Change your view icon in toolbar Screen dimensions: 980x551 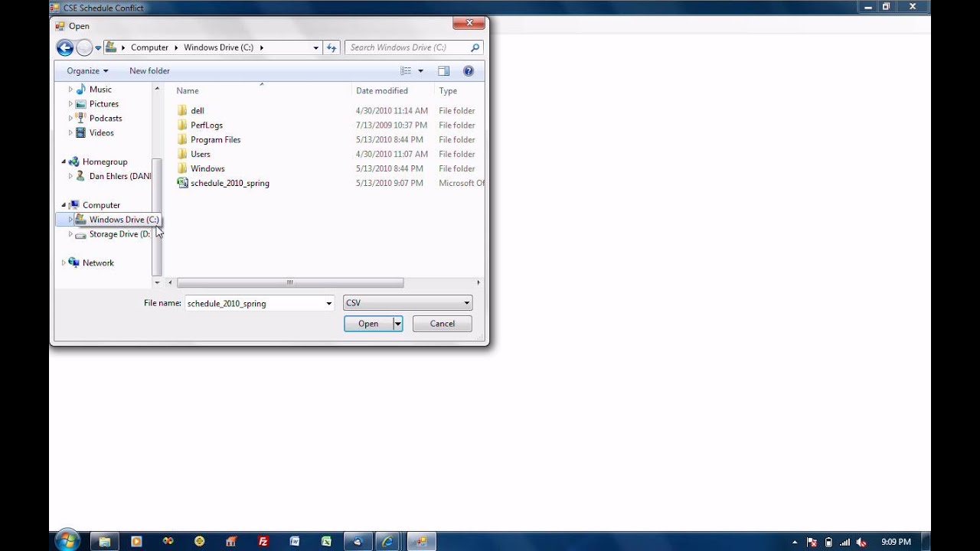tap(406, 70)
